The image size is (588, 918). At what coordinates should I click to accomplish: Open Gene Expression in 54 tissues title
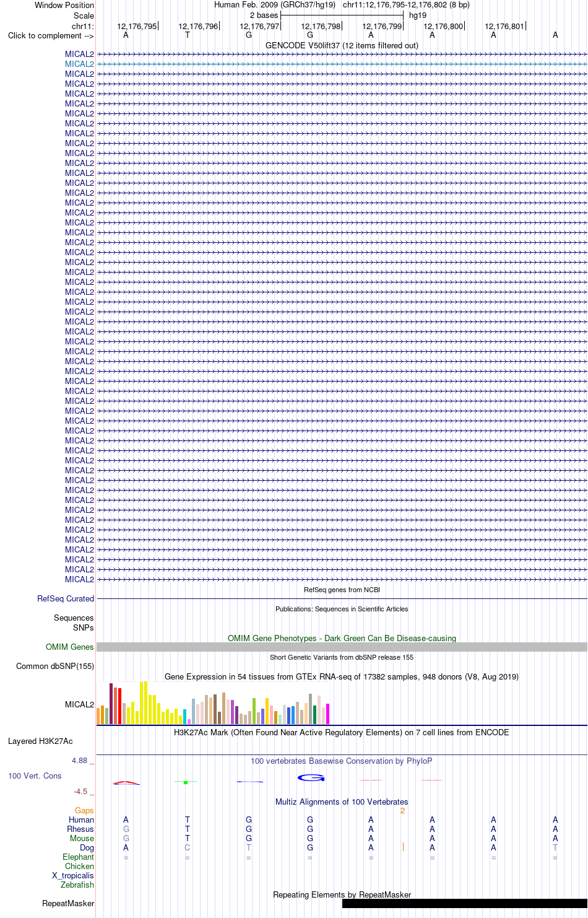point(342,676)
